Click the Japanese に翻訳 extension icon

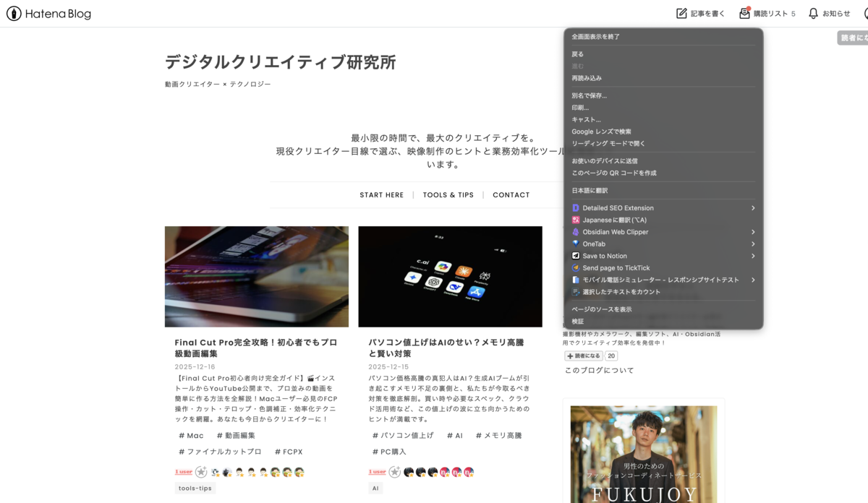(x=575, y=220)
